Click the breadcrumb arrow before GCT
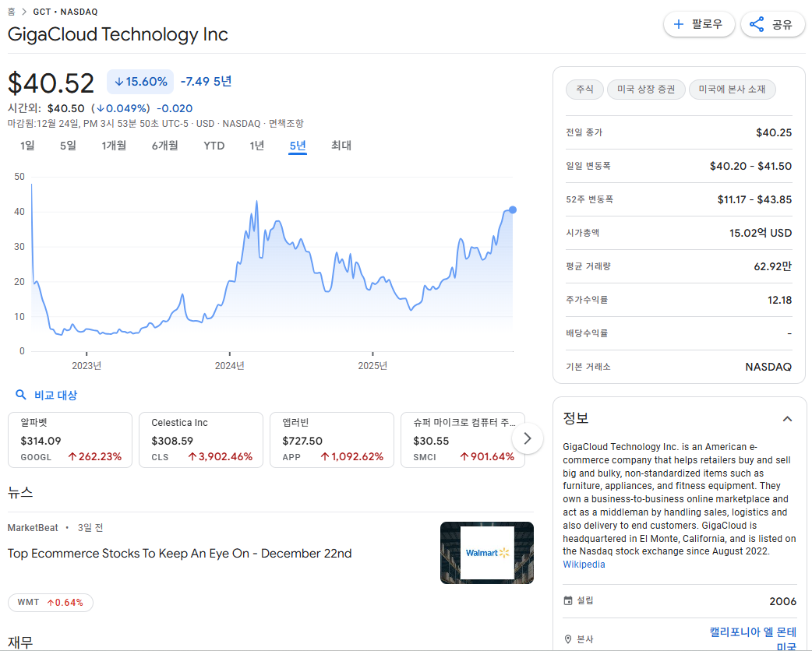The width and height of the screenshot is (812, 651). [x=24, y=12]
